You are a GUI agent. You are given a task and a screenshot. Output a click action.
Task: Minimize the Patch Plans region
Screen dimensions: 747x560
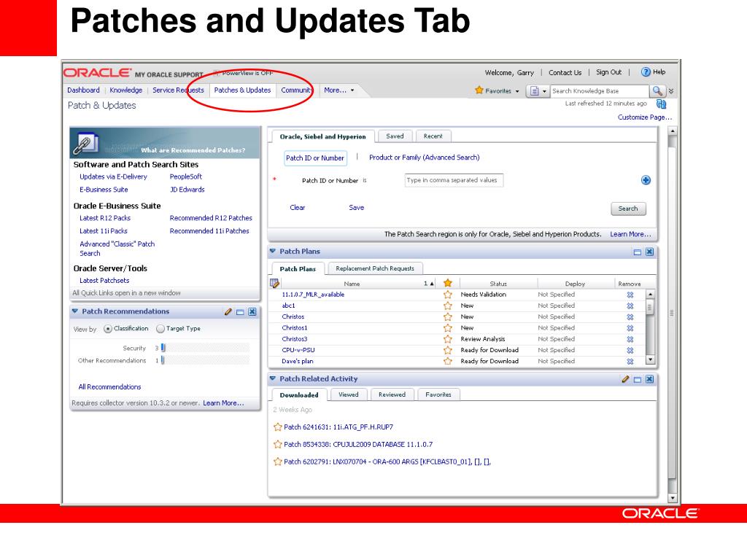click(x=638, y=252)
